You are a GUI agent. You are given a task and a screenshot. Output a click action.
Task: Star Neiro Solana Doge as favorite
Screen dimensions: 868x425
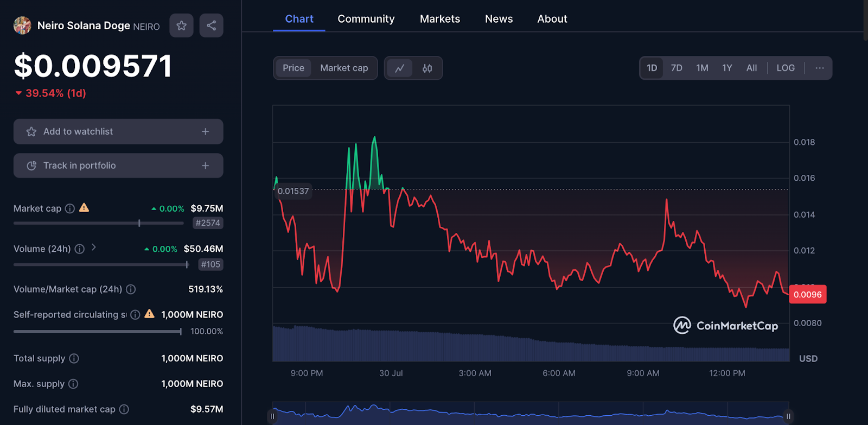click(x=181, y=26)
